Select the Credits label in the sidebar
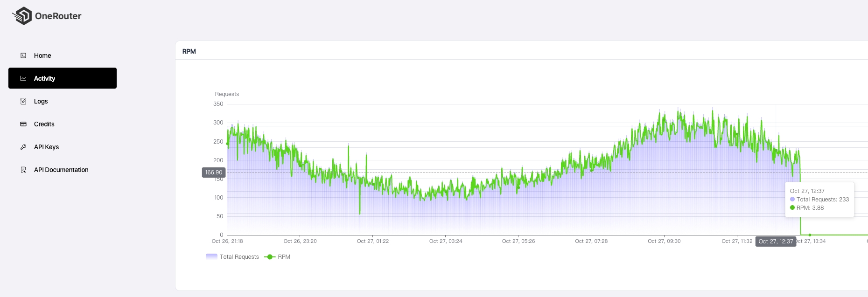 pos(44,124)
